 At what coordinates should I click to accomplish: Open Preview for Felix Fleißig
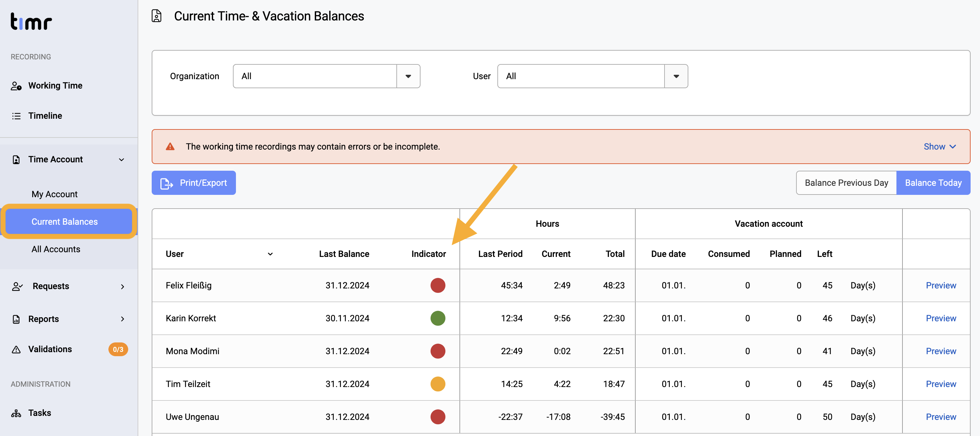click(940, 285)
